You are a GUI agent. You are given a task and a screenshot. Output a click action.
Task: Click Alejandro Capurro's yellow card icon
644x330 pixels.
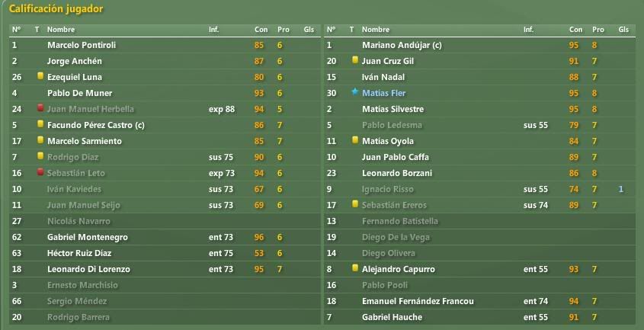(355, 268)
